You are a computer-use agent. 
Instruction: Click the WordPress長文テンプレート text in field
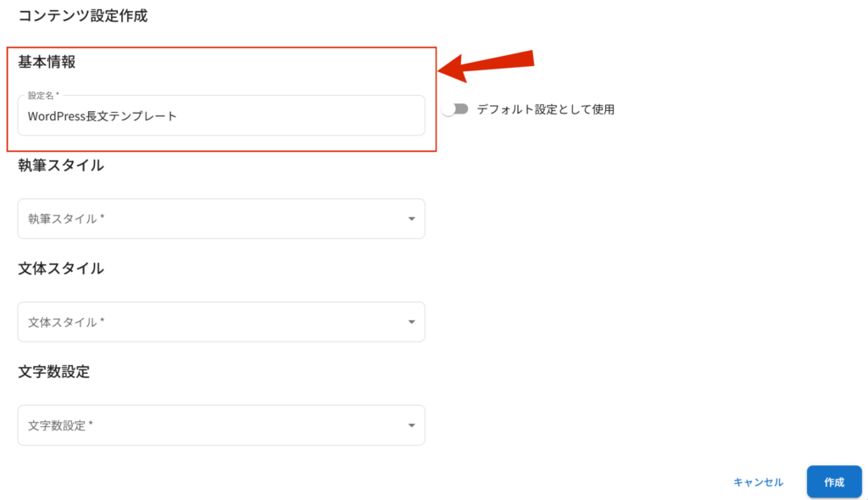[x=103, y=116]
